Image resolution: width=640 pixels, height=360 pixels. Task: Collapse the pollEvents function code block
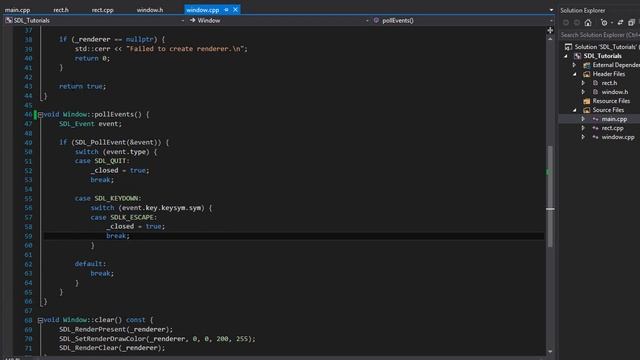point(40,115)
